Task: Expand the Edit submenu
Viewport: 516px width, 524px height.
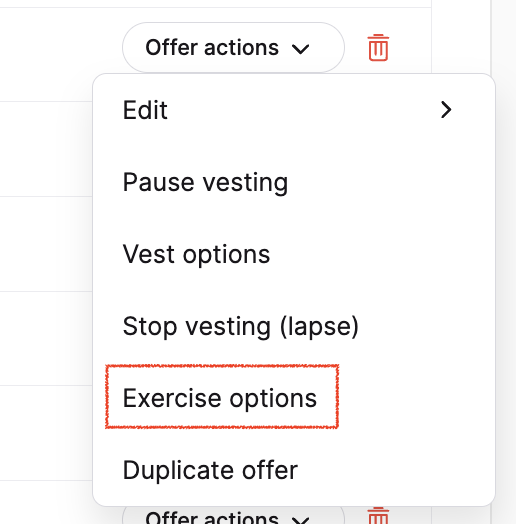Action: click(294, 110)
